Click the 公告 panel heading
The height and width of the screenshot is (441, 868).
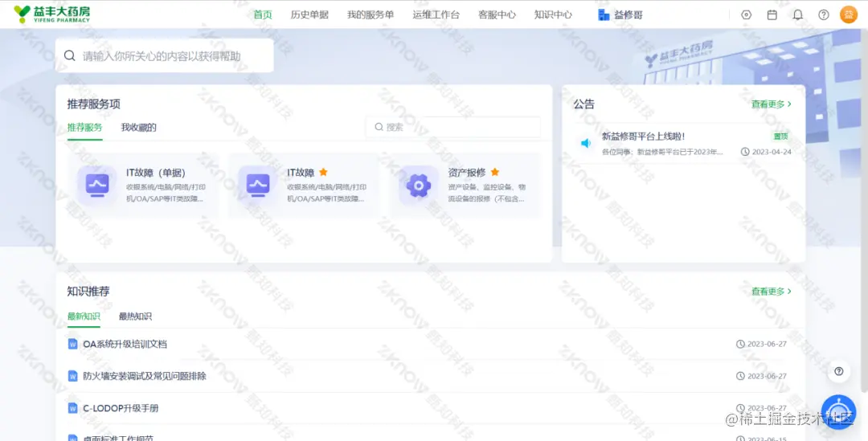pos(584,104)
